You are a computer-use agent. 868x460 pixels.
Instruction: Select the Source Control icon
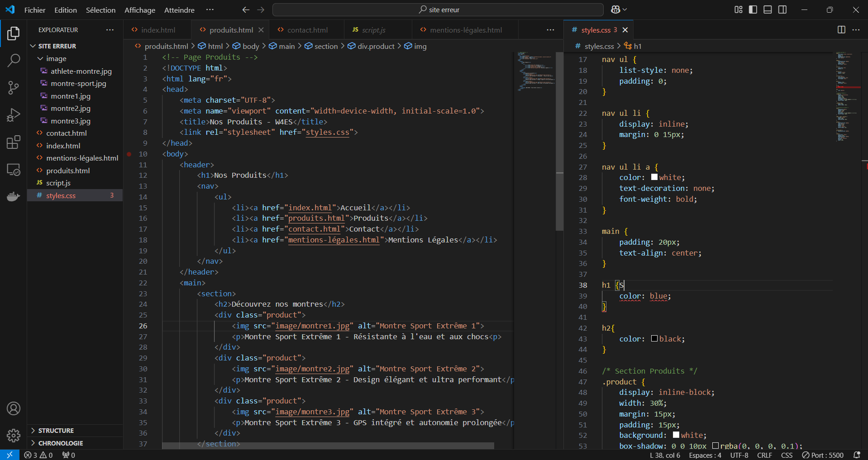pyautogui.click(x=14, y=88)
